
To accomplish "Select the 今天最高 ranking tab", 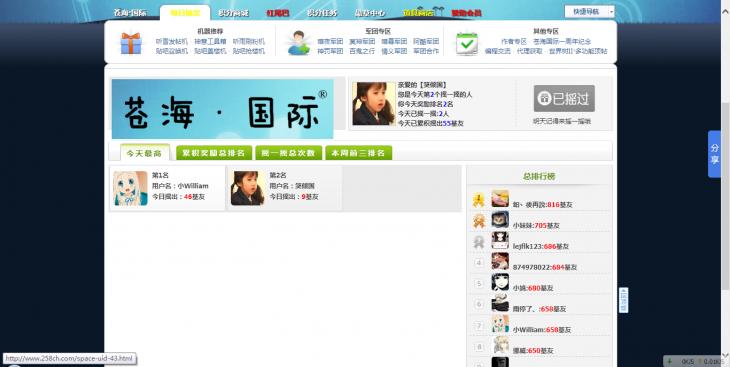I will [143, 153].
